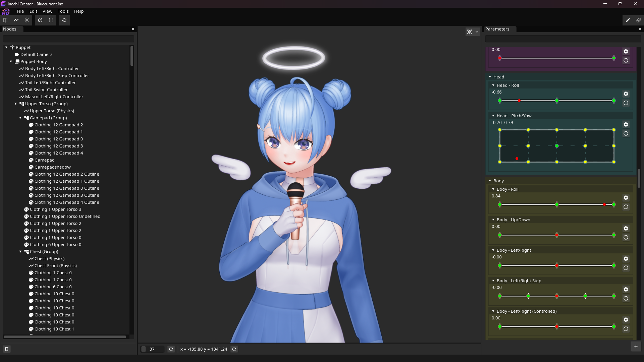Collapse the Chest (Group) node
Screen dimensions: 644x362
tap(20, 252)
